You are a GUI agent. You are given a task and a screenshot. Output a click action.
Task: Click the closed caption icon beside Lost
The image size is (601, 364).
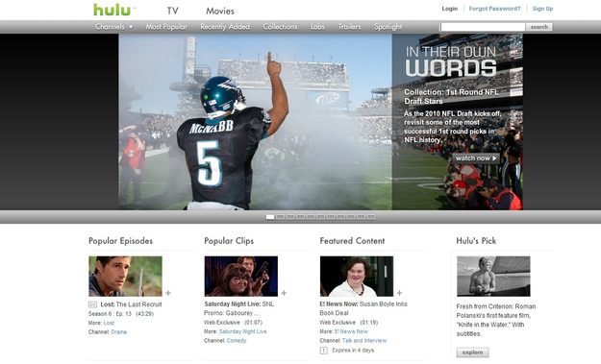pyautogui.click(x=92, y=304)
